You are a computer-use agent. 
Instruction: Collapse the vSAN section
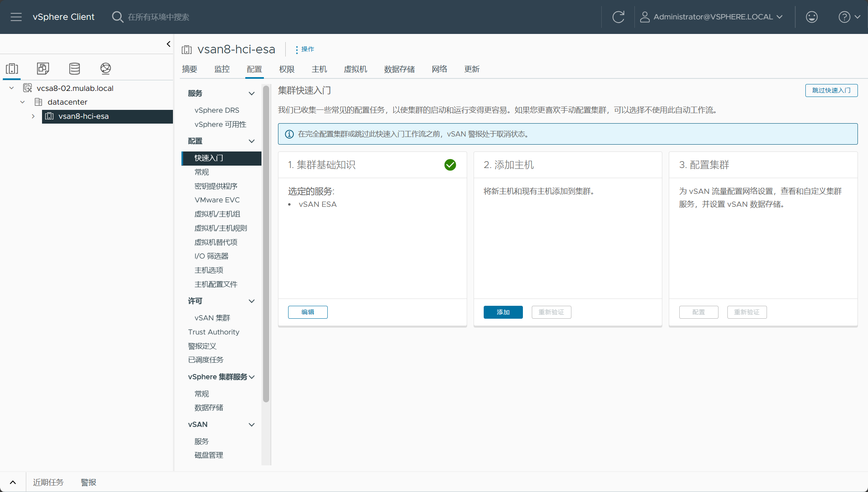click(251, 425)
